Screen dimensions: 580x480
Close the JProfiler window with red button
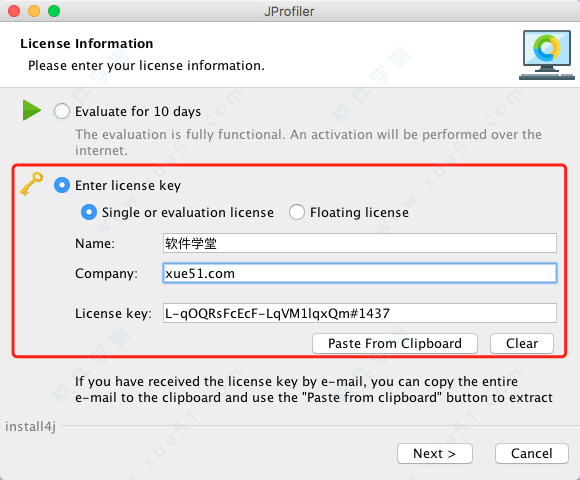pos(14,11)
